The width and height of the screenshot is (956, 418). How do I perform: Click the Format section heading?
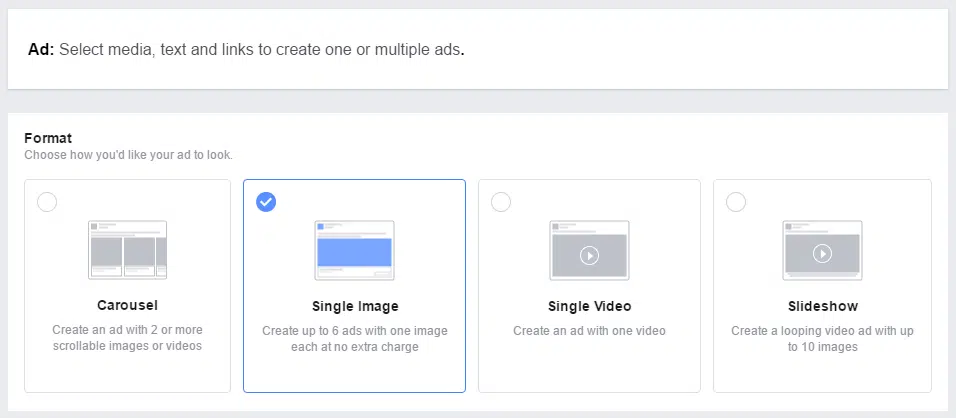[x=48, y=138]
